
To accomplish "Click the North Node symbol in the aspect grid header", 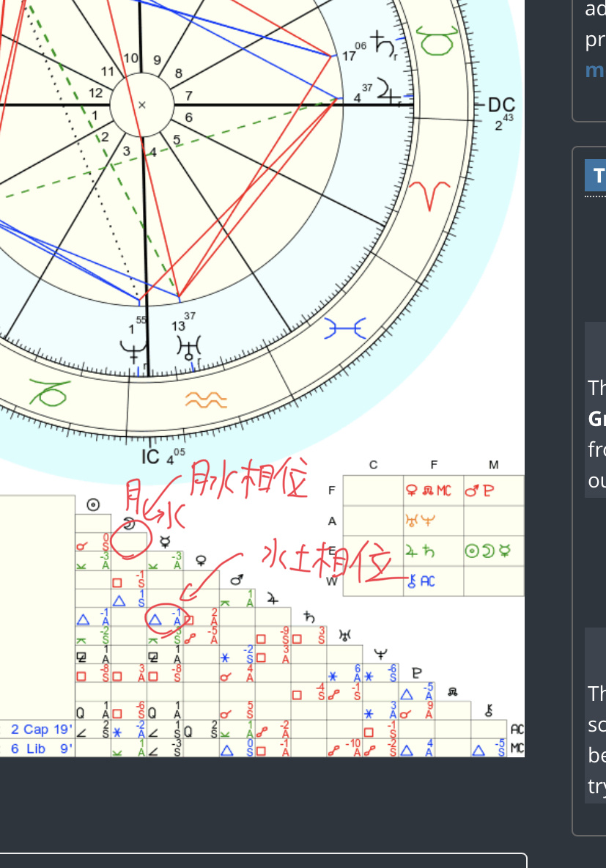I will [x=453, y=692].
